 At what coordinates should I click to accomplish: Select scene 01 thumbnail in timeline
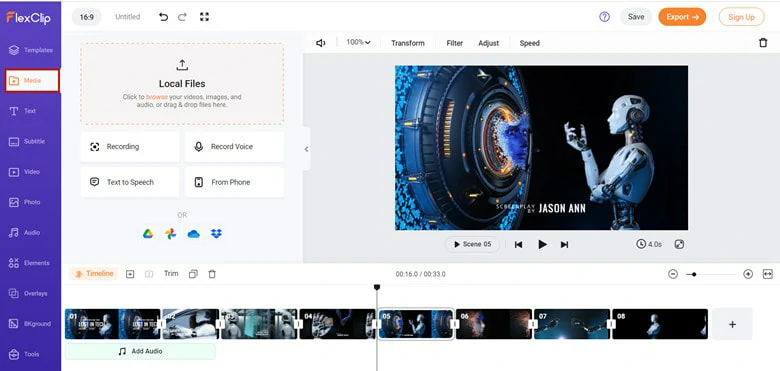(x=113, y=324)
